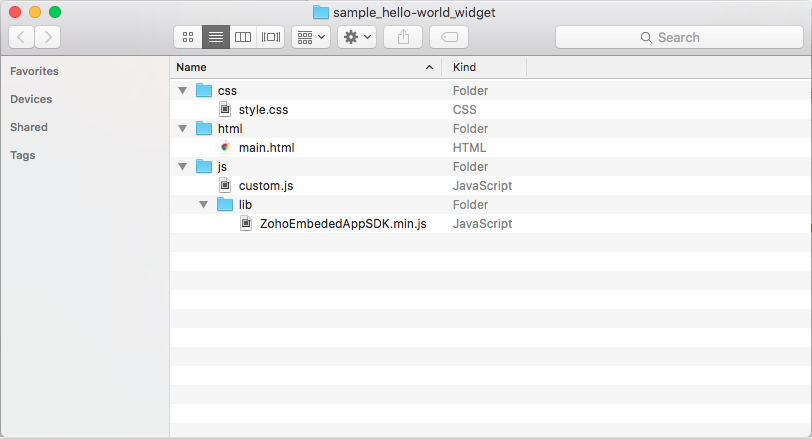This screenshot has height=439, width=812.
Task: Sort by the Kind column header
Action: (480, 67)
